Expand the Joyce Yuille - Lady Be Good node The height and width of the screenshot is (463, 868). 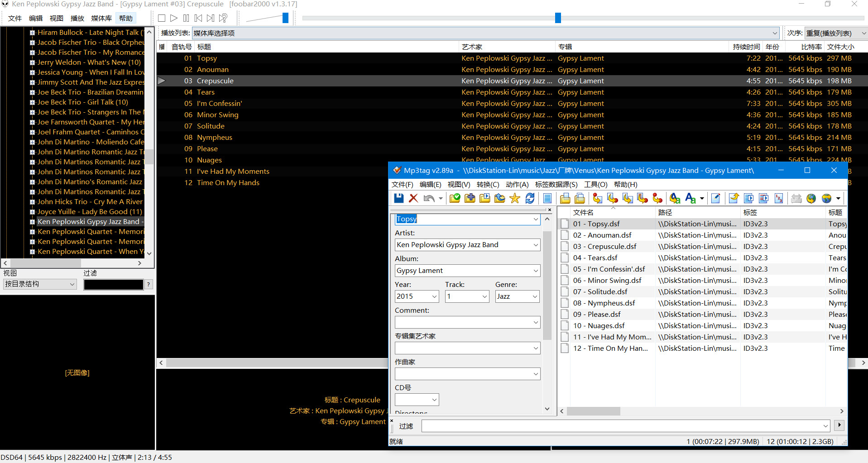(x=33, y=212)
